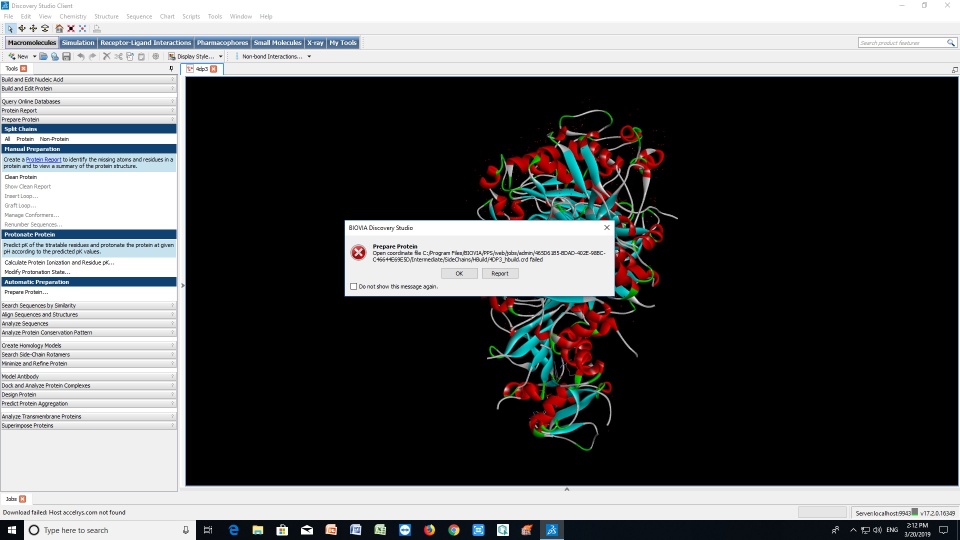960x540 pixels.
Task: Expand Query Online Databases section
Action: coord(88,102)
